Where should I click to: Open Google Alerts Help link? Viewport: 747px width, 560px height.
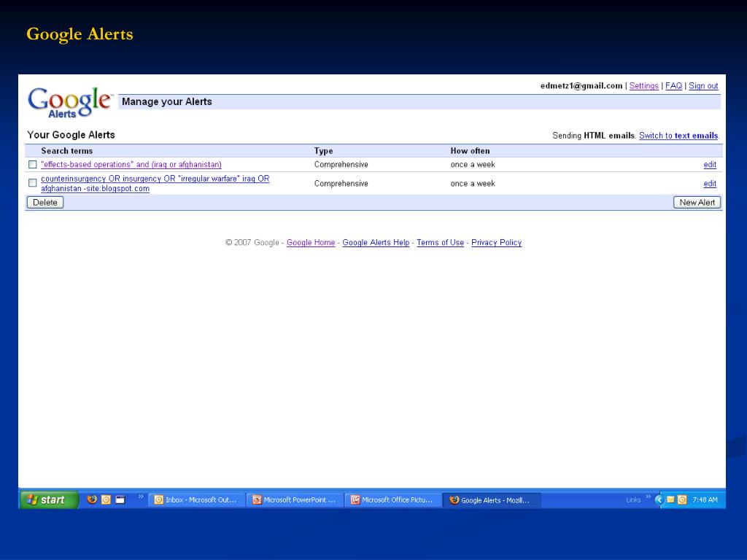pos(376,242)
